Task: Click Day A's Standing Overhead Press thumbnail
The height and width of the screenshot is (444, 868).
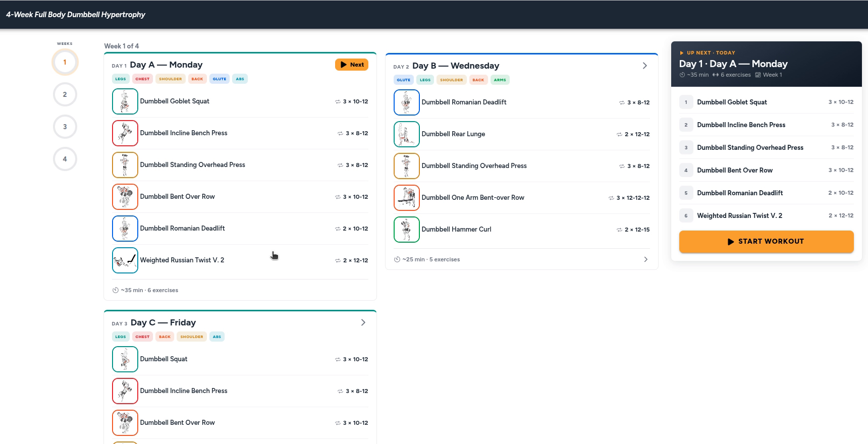Action: pyautogui.click(x=125, y=165)
